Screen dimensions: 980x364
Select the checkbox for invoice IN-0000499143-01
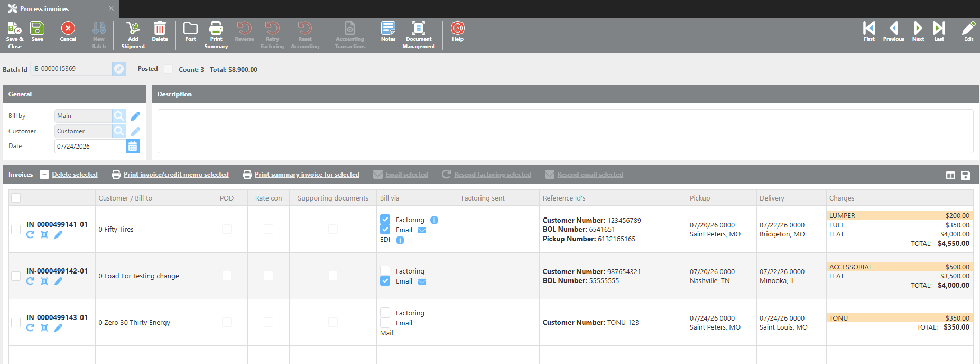pyautogui.click(x=16, y=323)
